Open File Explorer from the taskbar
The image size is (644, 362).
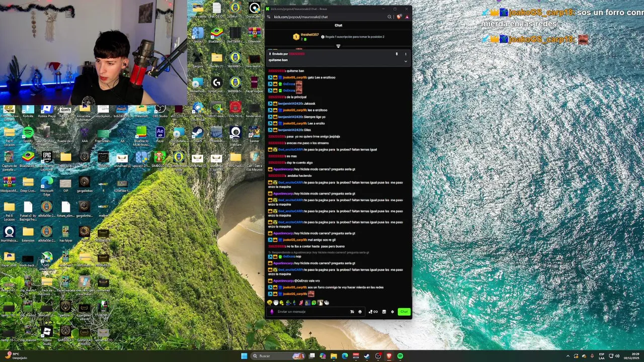coord(334,356)
